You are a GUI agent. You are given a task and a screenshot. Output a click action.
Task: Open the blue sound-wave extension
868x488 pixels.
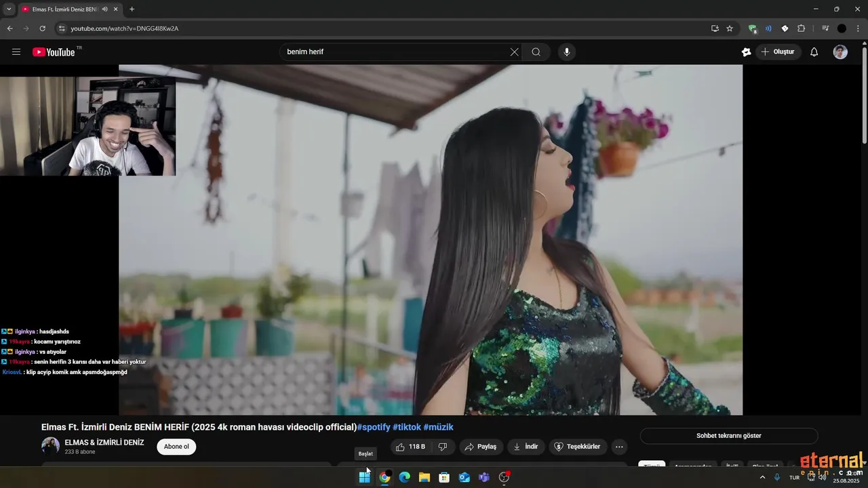(768, 28)
